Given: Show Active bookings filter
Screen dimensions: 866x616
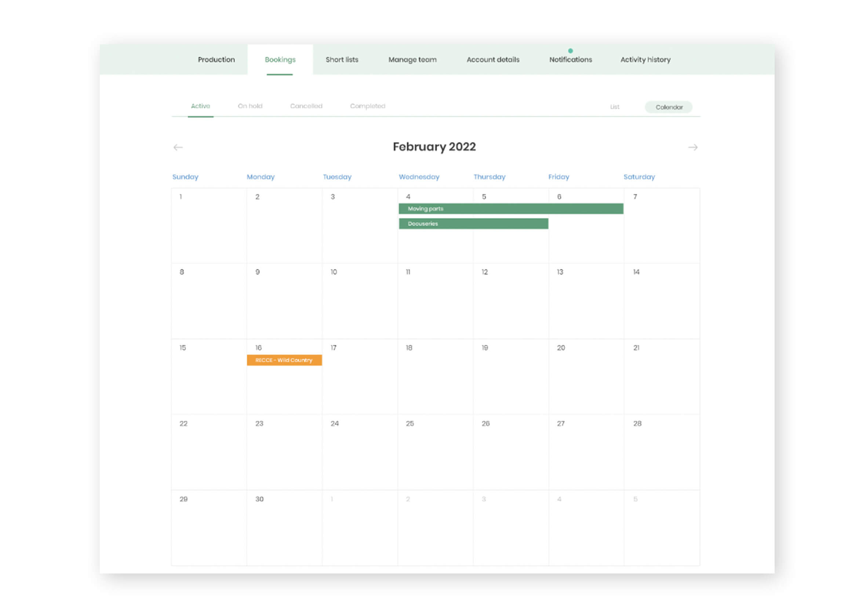Looking at the screenshot, I should pyautogui.click(x=200, y=106).
